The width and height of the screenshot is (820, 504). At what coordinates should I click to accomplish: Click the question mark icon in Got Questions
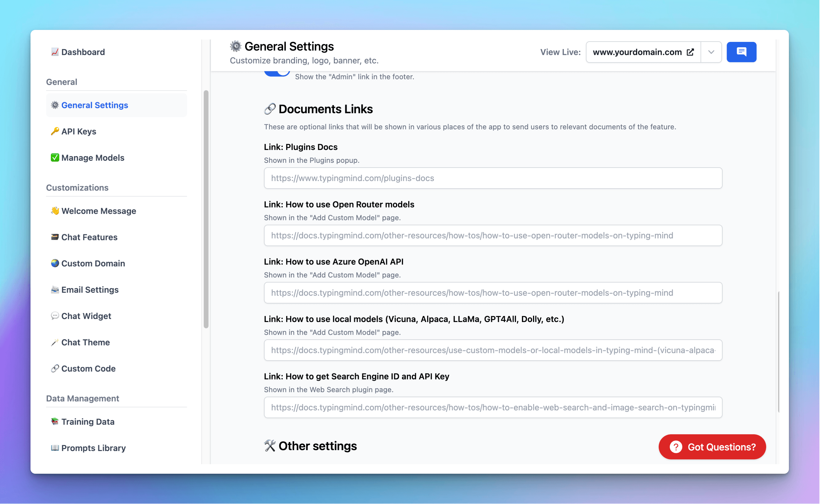pyautogui.click(x=676, y=447)
